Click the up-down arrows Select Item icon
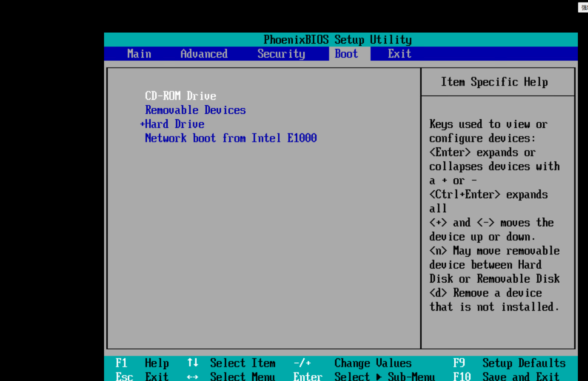Image resolution: width=588 pixels, height=381 pixels. [x=193, y=363]
